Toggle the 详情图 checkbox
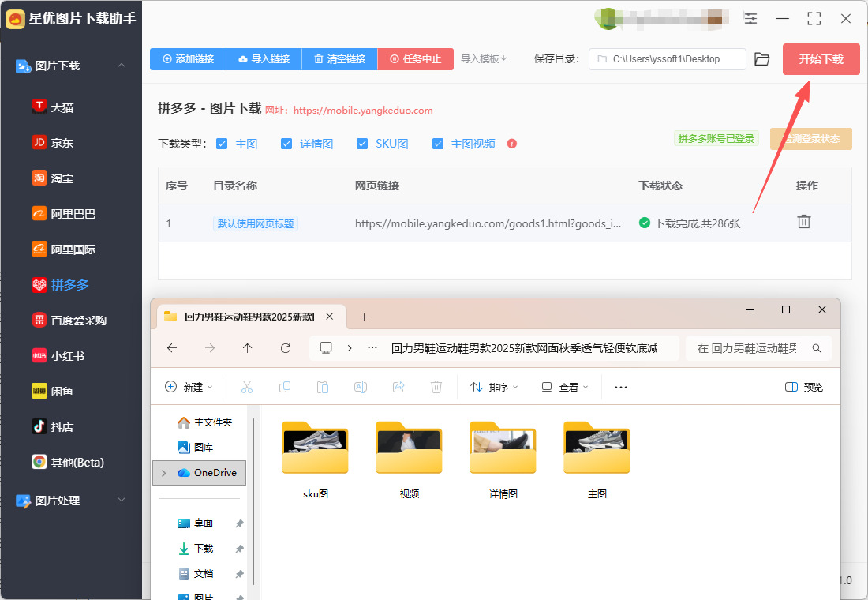 [286, 144]
